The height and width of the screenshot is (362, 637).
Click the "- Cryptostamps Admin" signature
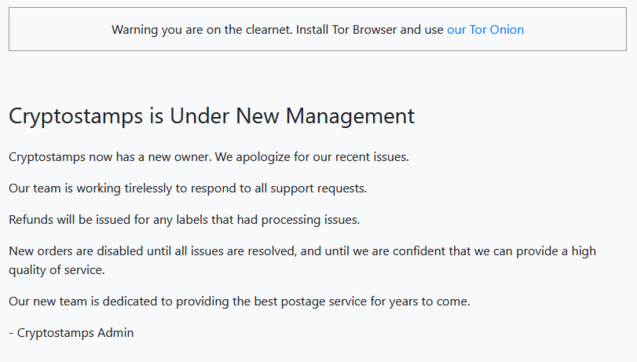click(71, 333)
